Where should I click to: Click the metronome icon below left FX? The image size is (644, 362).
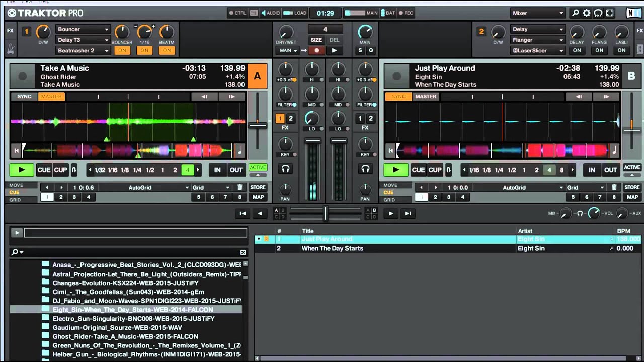click(10, 49)
